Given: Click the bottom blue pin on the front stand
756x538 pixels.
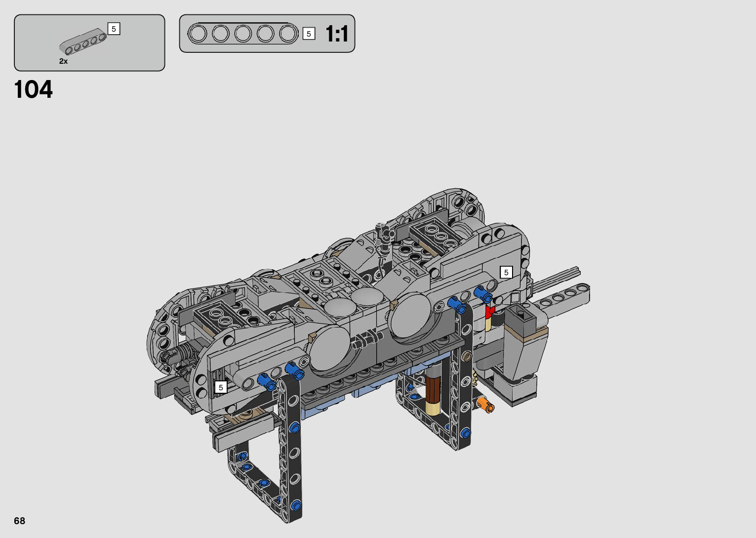Looking at the screenshot, I should (296, 505).
